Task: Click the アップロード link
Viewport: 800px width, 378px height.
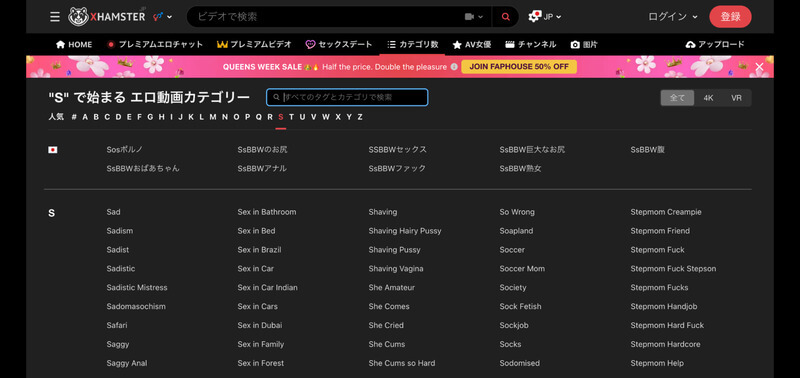Action: 715,44
